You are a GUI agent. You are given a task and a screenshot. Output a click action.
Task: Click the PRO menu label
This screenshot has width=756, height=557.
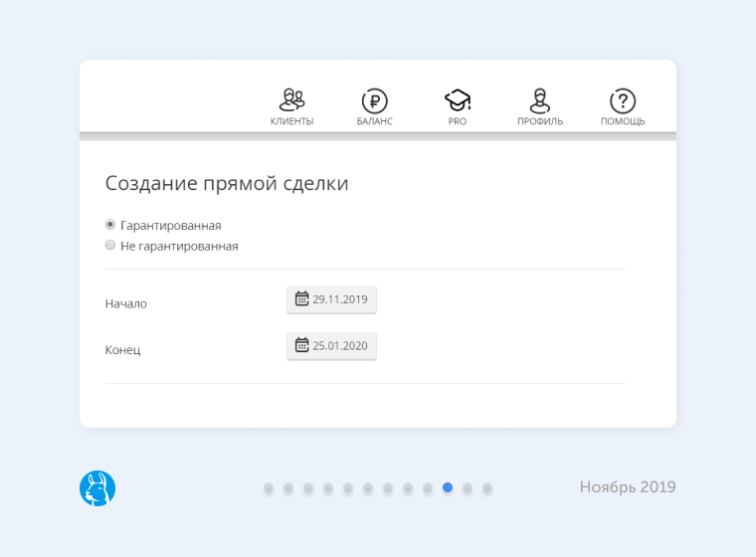click(457, 121)
